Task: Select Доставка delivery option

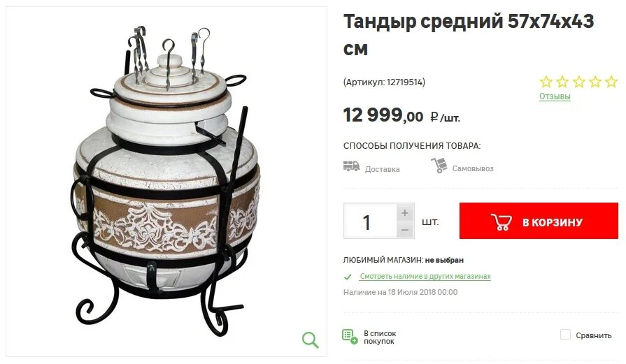Action: tap(382, 169)
